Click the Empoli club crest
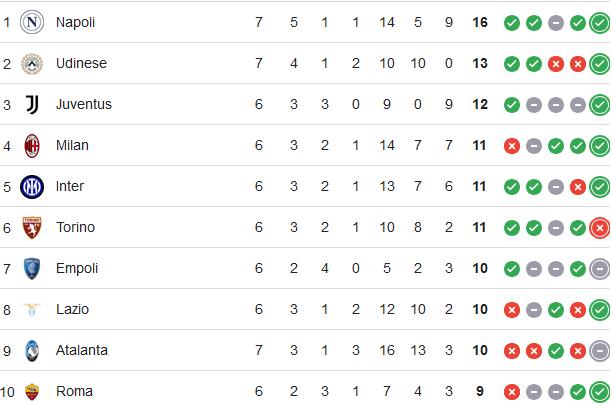Viewport: 612px width, 406px height. pos(32,268)
